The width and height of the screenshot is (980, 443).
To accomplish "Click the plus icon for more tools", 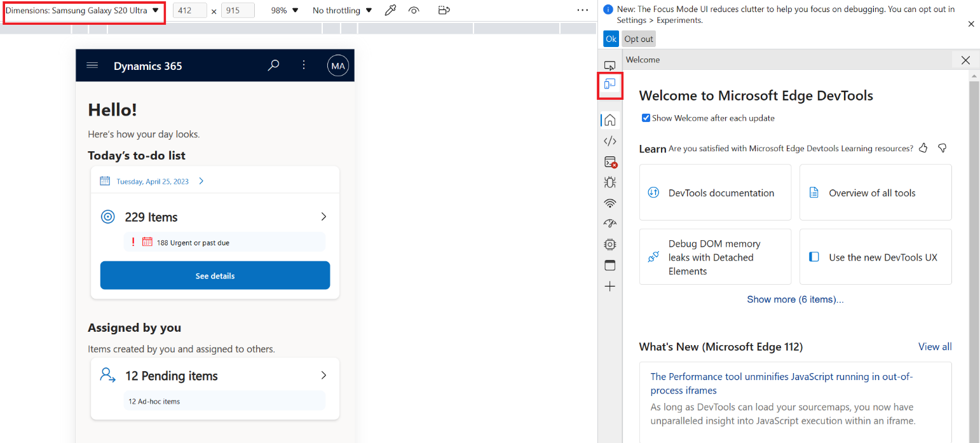I will (x=609, y=287).
